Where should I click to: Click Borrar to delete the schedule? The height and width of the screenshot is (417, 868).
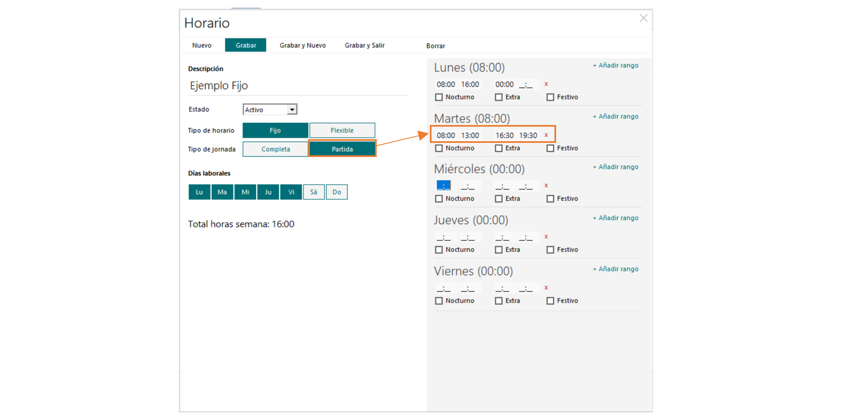pyautogui.click(x=436, y=46)
